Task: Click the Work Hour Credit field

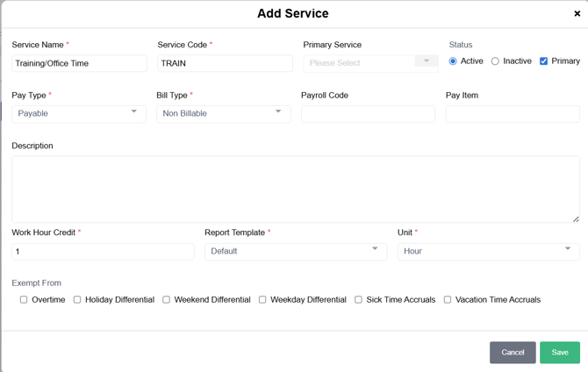Action: tap(103, 252)
